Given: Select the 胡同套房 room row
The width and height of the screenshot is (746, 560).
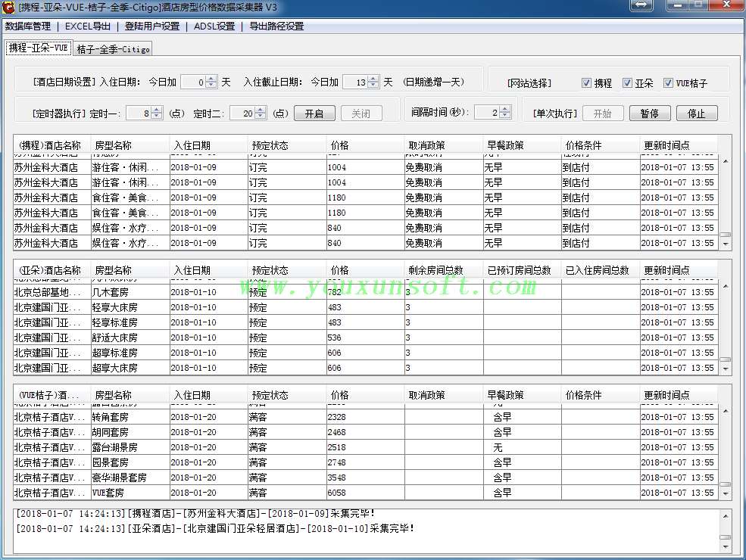Looking at the screenshot, I should 365,432.
